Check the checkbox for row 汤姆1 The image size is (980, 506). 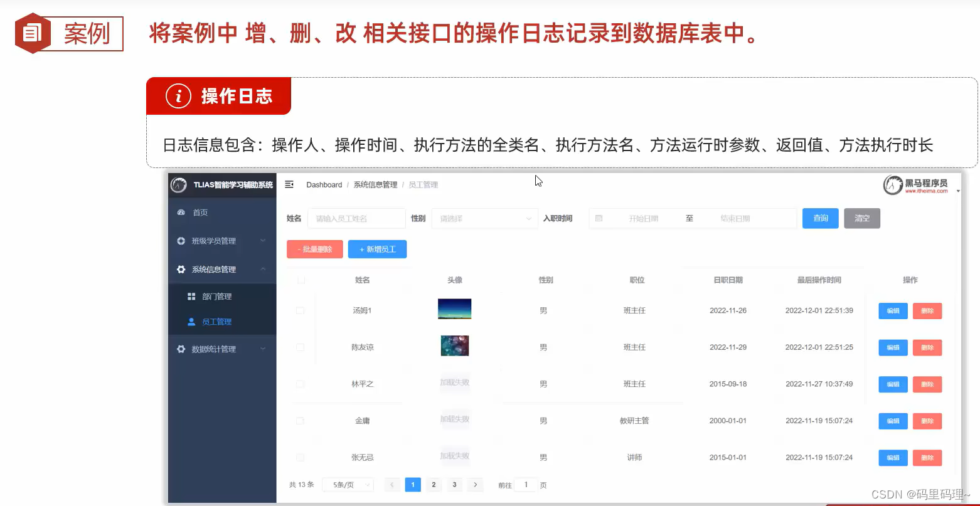(300, 310)
